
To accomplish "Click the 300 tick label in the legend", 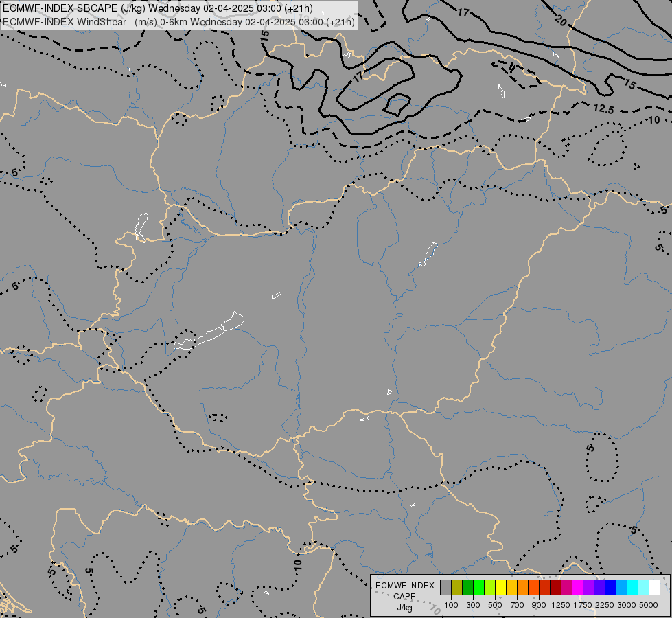I will pos(473,605).
